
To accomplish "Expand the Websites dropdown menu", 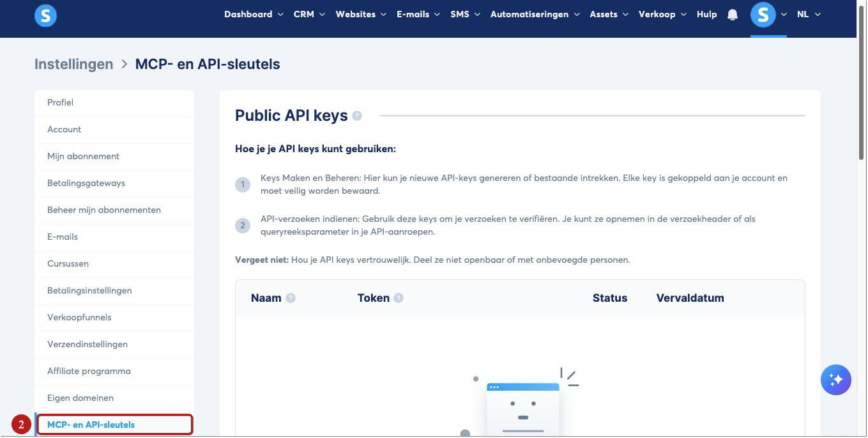I will pos(361,14).
